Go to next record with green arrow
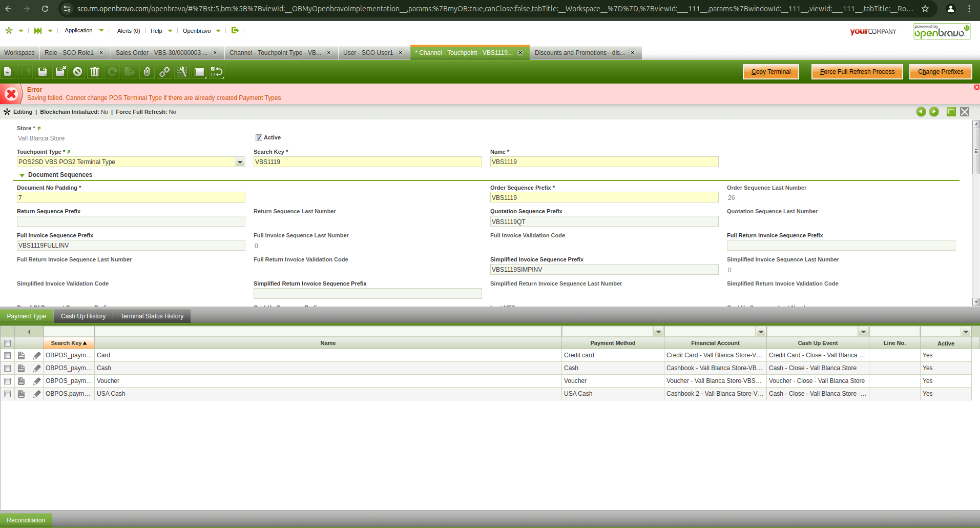 (934, 112)
